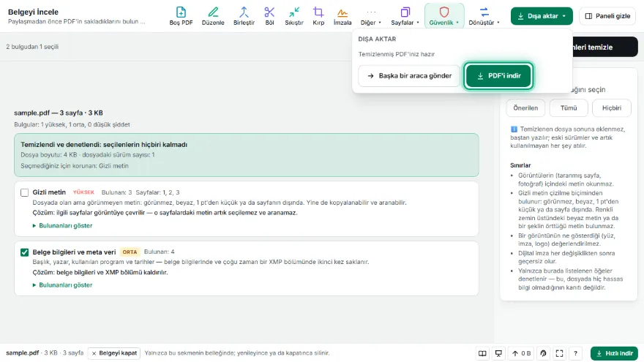This screenshot has width=644, height=362.
Task: Open the Birleştir merge tool
Action: pos(244,16)
